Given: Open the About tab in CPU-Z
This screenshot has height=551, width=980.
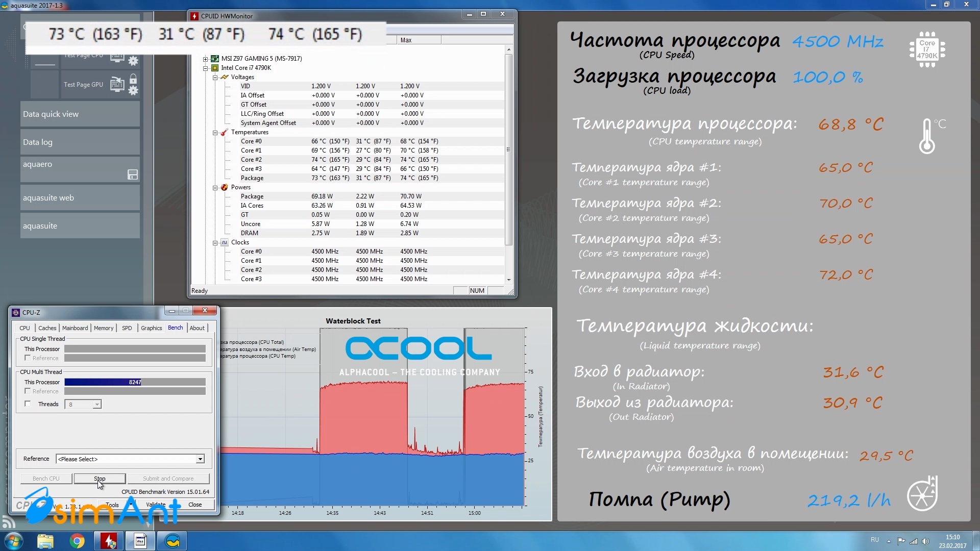Looking at the screenshot, I should pos(197,328).
